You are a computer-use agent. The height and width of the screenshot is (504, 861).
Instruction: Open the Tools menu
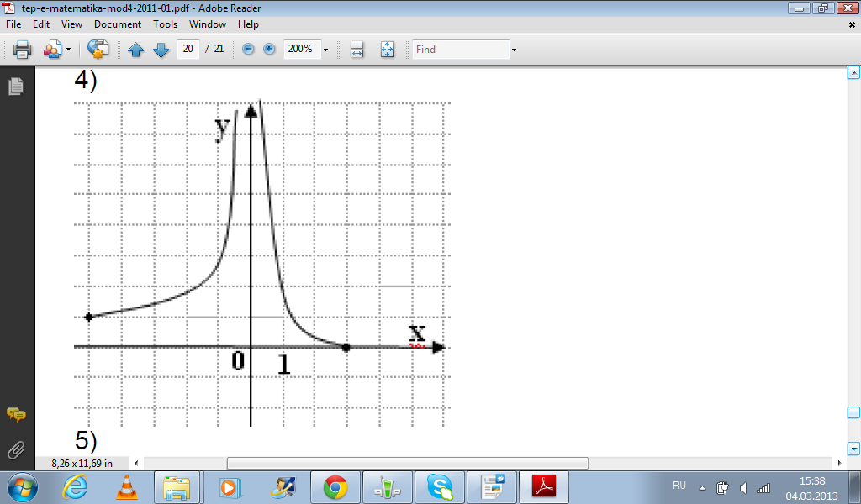165,24
